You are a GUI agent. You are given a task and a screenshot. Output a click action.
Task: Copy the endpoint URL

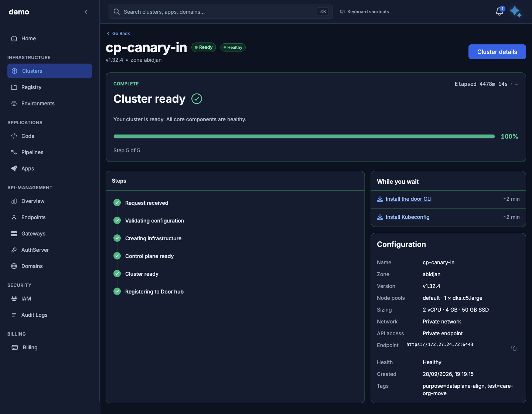514,348
